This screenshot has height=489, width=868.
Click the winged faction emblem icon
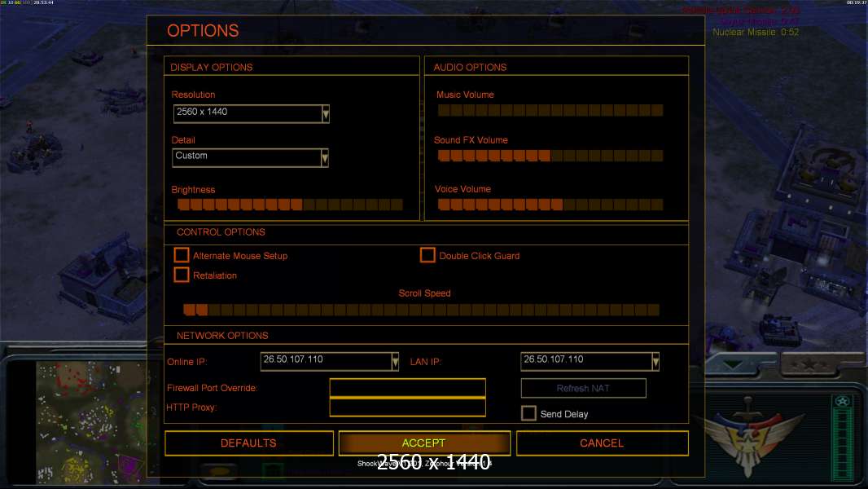[x=749, y=436]
